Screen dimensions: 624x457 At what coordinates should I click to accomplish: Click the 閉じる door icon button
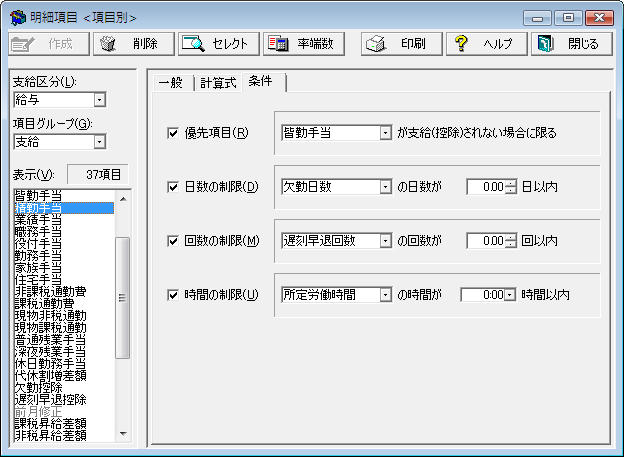[570, 44]
